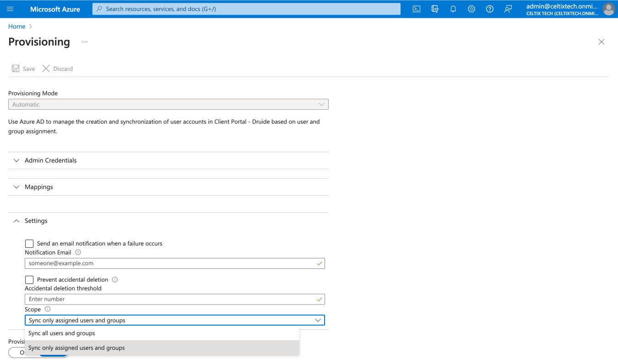Viewport: 618px width, 364px height.
Task: Choose Sync all users and groups
Action: (x=162, y=333)
